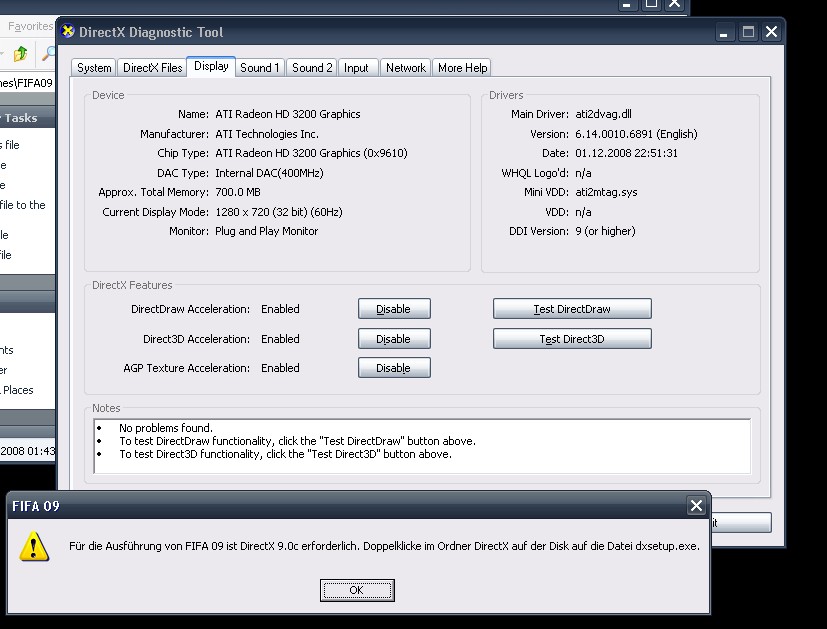
Task: Click the 'Internal DAC(400MHz)' value
Action: [x=269, y=173]
